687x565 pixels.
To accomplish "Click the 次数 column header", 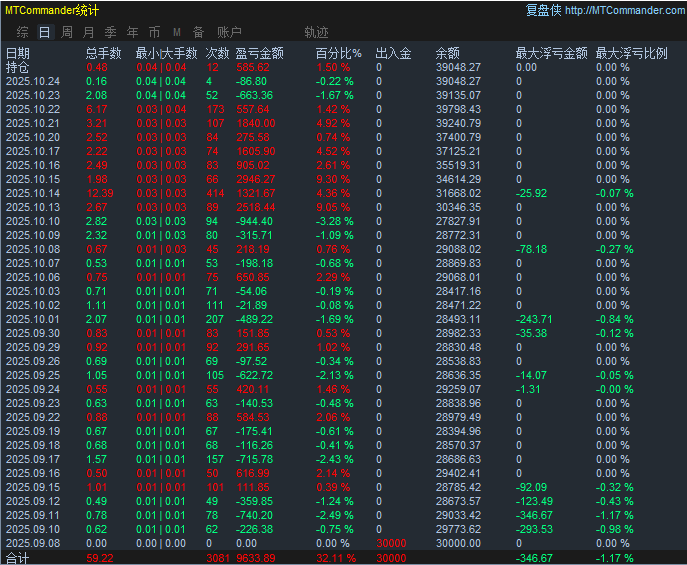I will tap(217, 53).
